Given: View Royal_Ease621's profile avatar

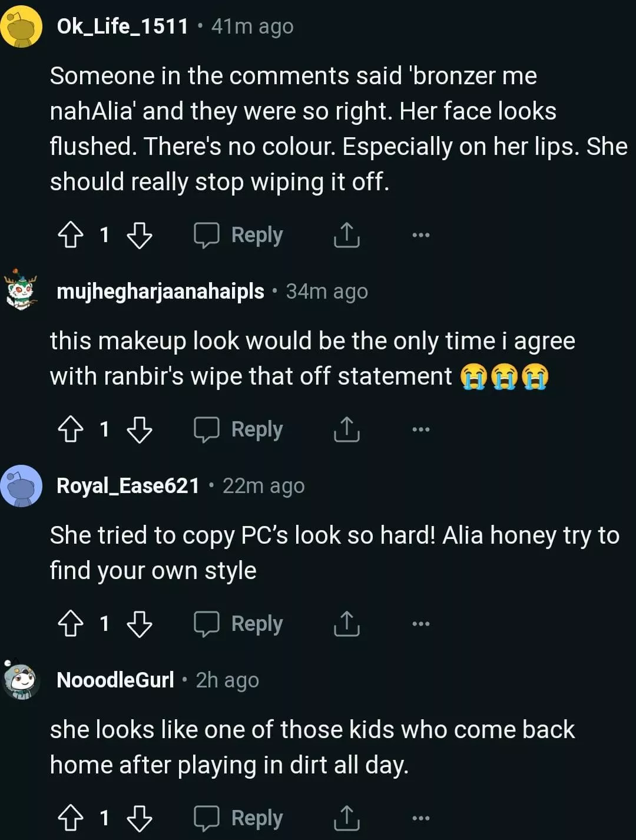Looking at the screenshot, I should click(x=21, y=486).
